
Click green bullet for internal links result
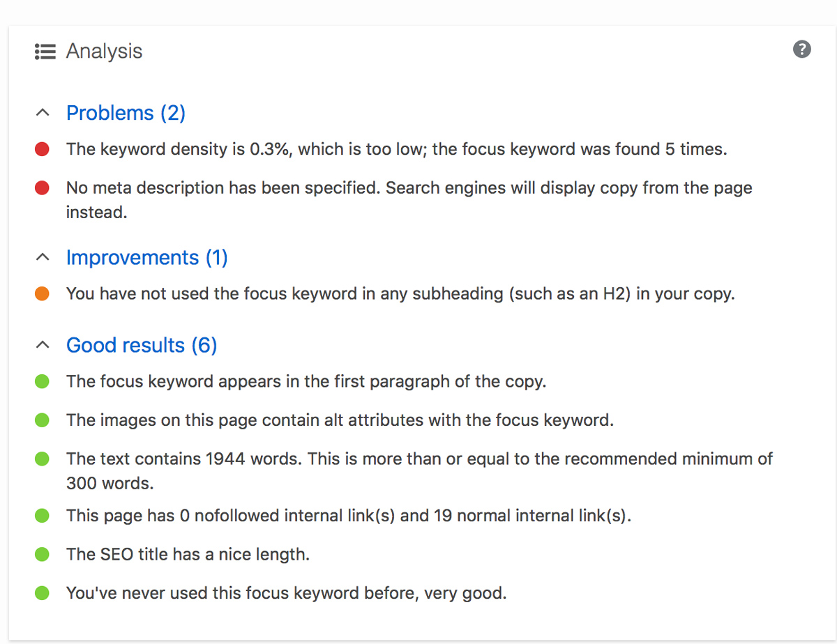42,516
